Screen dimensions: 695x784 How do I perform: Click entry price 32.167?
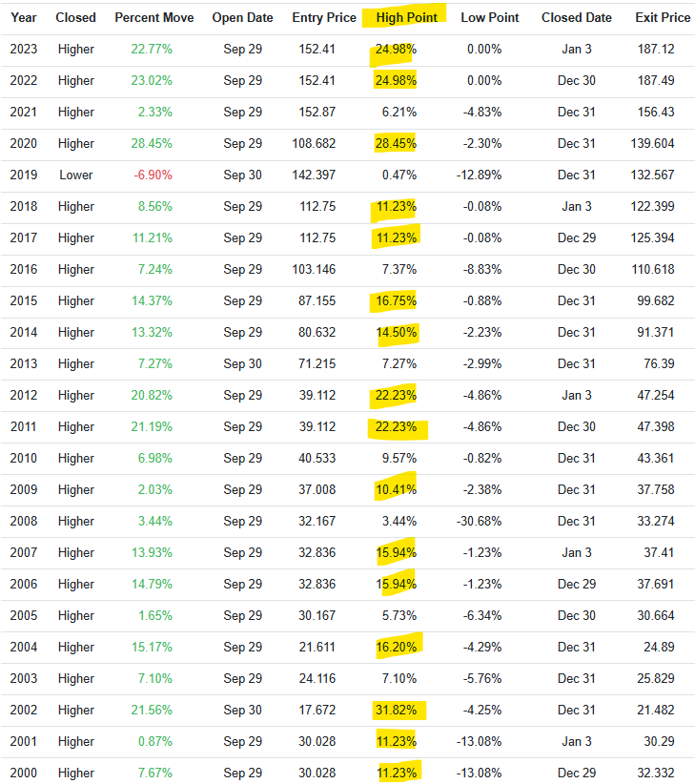click(317, 522)
